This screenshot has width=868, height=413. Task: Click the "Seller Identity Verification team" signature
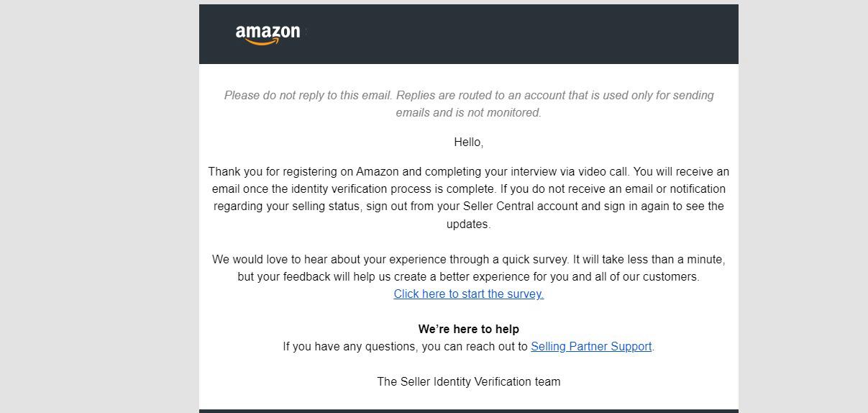(x=468, y=381)
